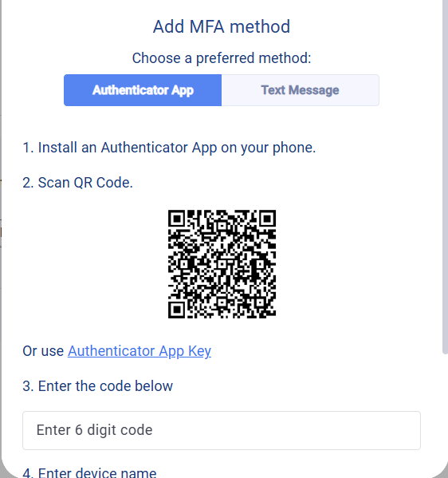
Task: Click the Enter device name step label
Action: coord(89,472)
